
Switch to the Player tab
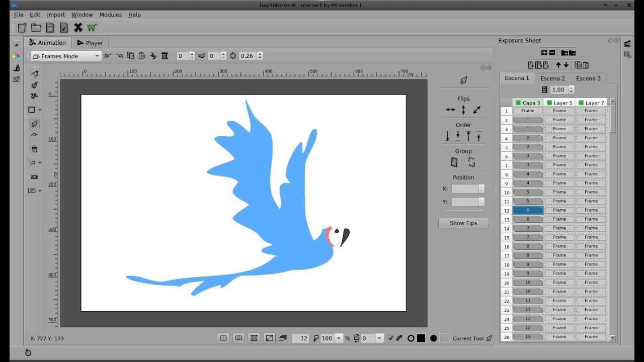pos(90,43)
